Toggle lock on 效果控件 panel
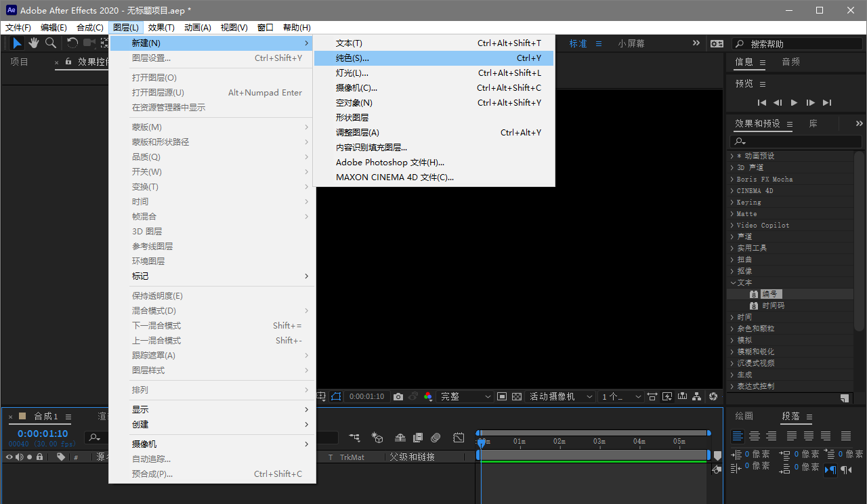 tap(68, 62)
